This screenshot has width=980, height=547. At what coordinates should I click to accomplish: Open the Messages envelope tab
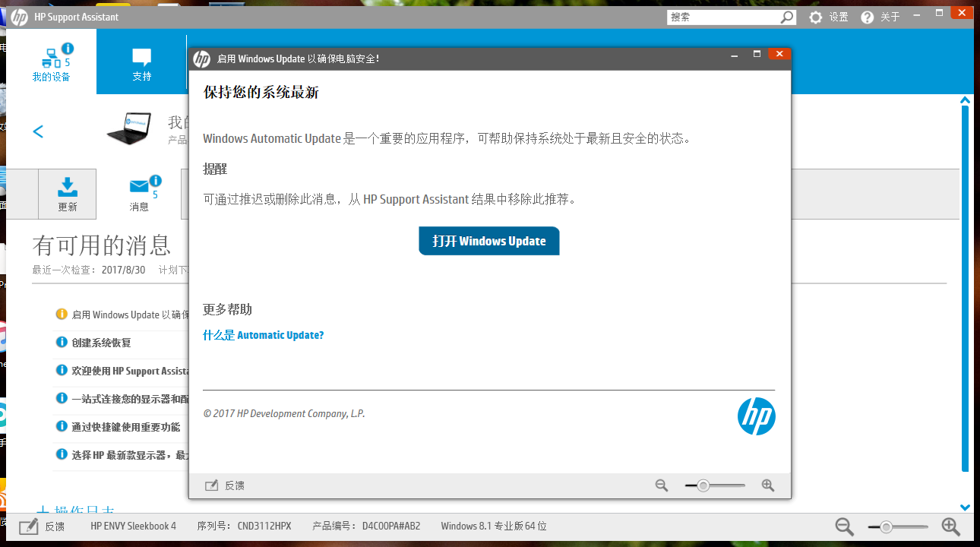(x=140, y=194)
